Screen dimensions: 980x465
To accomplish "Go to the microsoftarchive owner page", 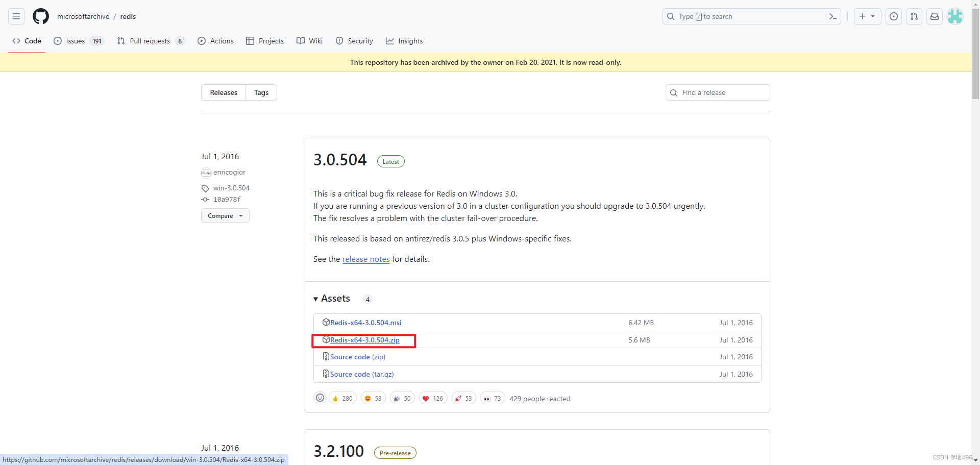I will (x=83, y=16).
